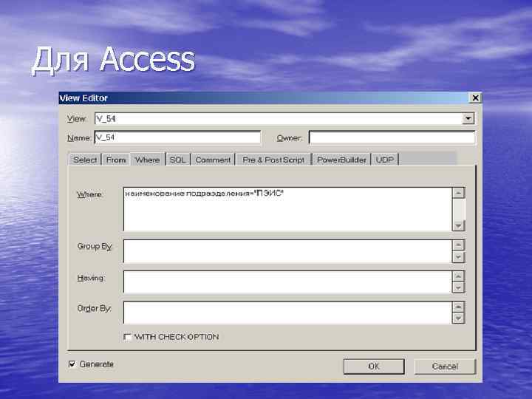The height and width of the screenshot is (399, 532).
Task: Click Order By scroll down arrow
Action: tap(458, 318)
